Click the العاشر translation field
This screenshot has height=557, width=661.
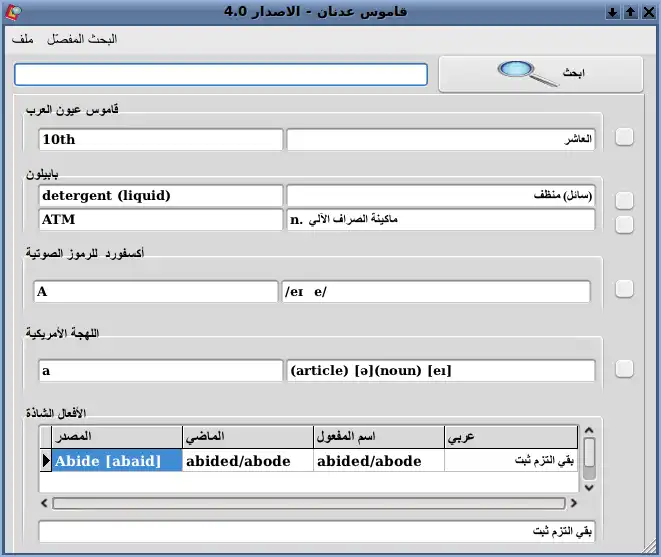[441, 139]
